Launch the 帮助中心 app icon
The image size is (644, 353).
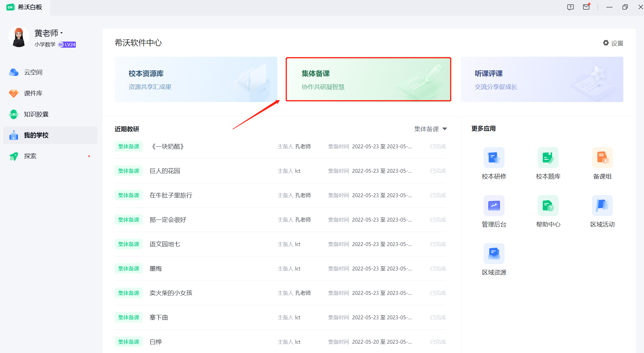click(548, 206)
